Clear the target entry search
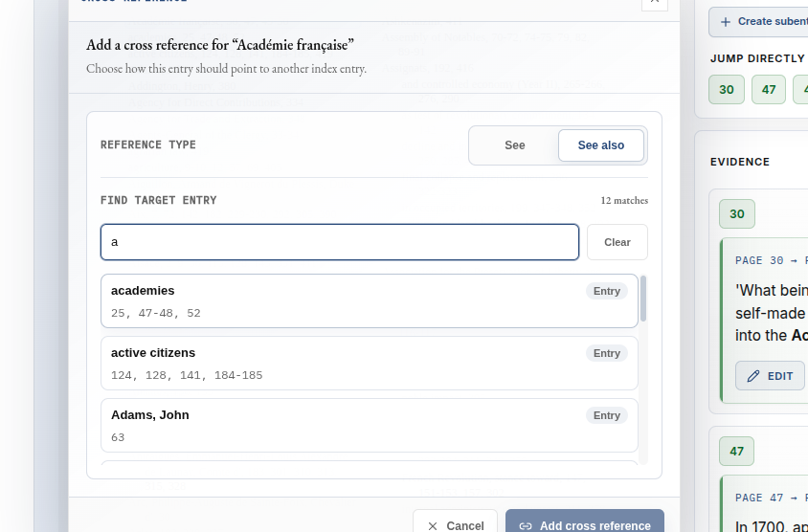808x532 pixels. [617, 242]
